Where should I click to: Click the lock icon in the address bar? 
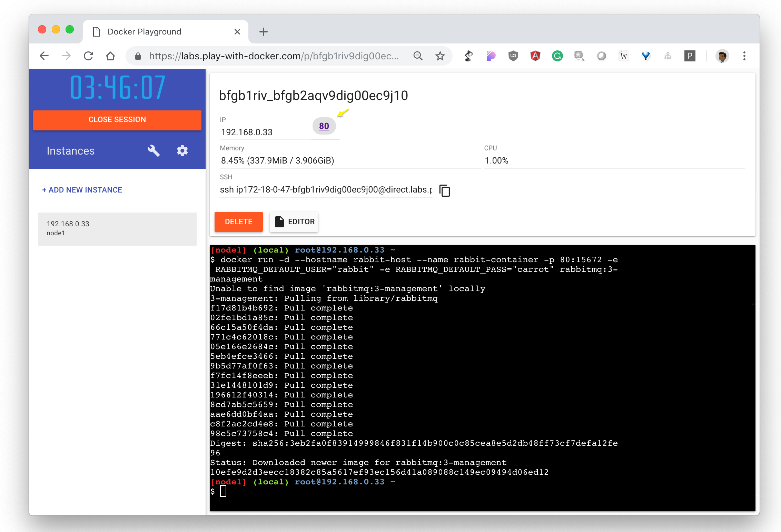(x=138, y=56)
